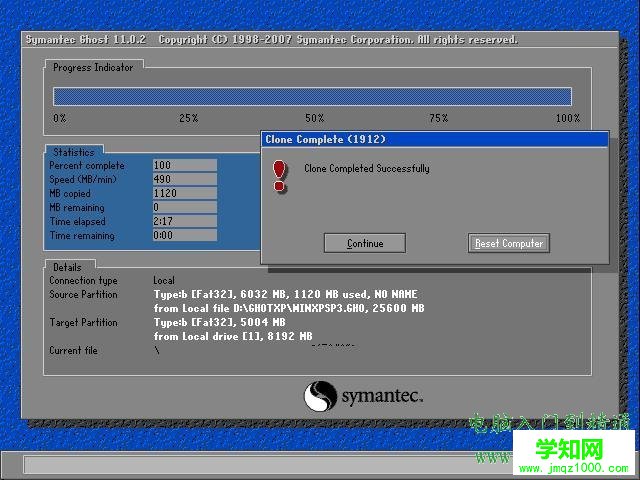
Task: Click the MB remaining value field
Action: (x=184, y=208)
